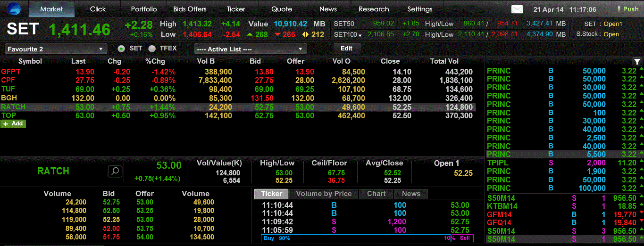Select the TOP row symbol
The width and height of the screenshot is (644, 246).
coord(8,115)
